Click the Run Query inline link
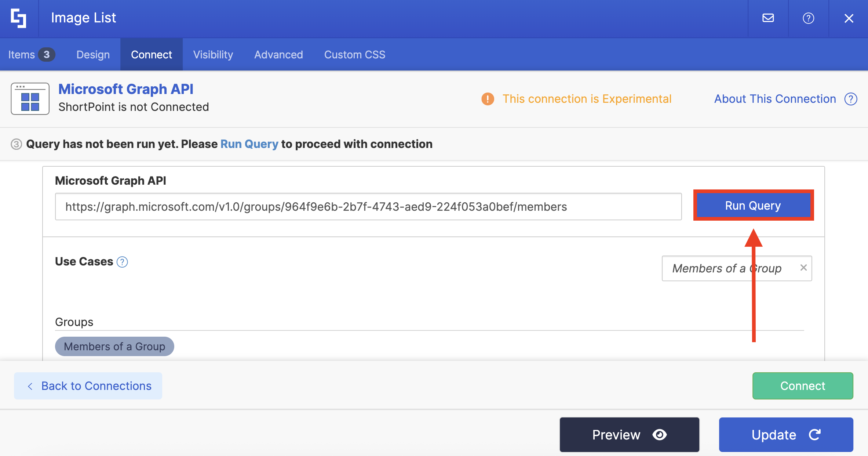The width and height of the screenshot is (868, 456). coord(249,144)
